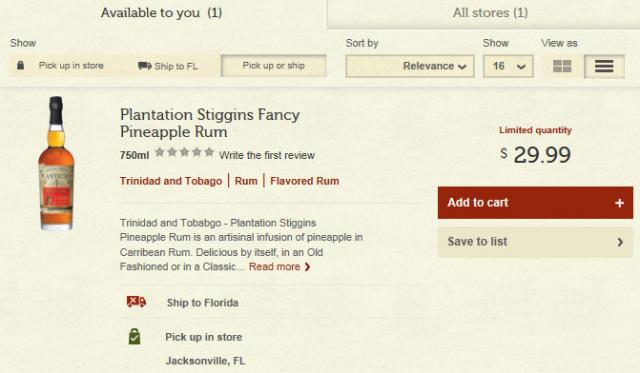Screen dimensions: 640x373
Task: Switch to grid view icon
Action: coord(562,66)
